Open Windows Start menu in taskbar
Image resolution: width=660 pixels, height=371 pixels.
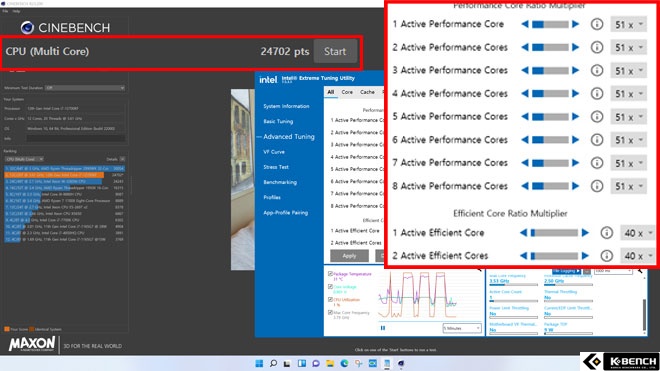(259, 363)
